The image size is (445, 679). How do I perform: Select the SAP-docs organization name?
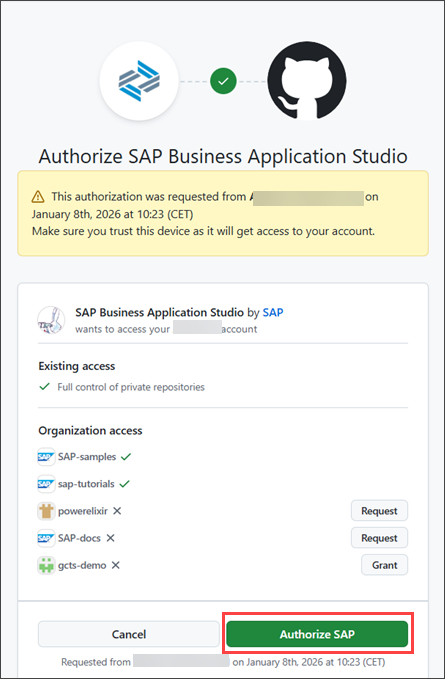coord(79,538)
